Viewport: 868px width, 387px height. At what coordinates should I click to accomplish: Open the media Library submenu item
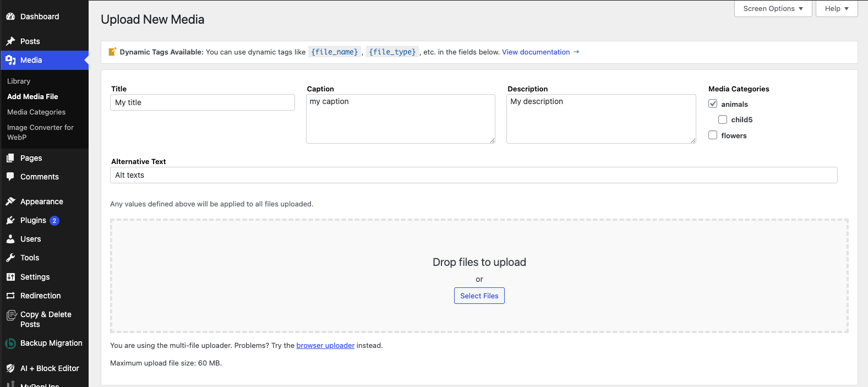[19, 81]
